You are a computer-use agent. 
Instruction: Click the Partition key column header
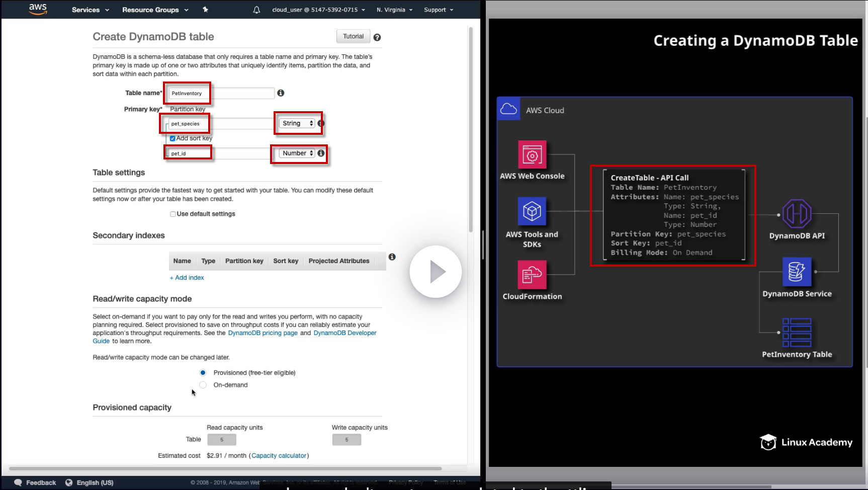tap(244, 261)
